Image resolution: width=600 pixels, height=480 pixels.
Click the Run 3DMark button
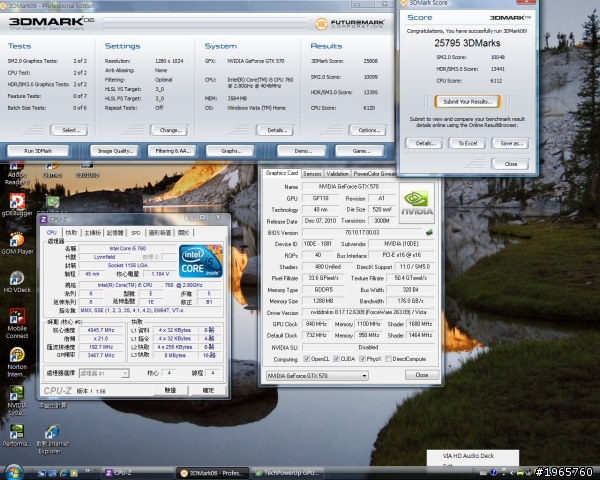tap(38, 151)
